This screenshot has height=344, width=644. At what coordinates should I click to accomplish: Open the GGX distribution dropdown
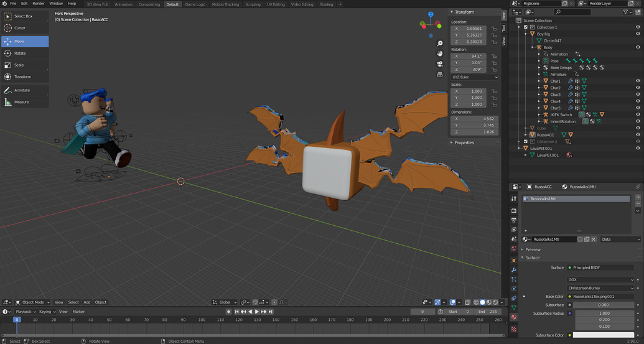pyautogui.click(x=601, y=279)
